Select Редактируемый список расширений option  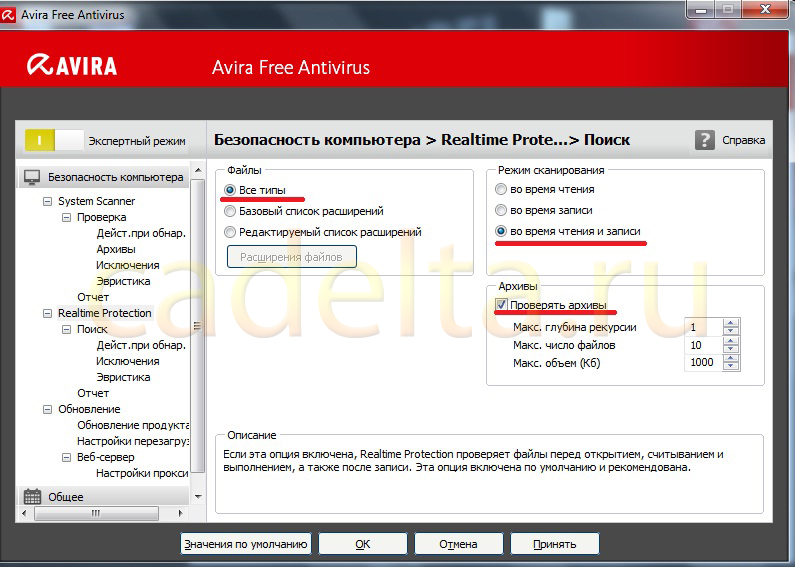(230, 232)
